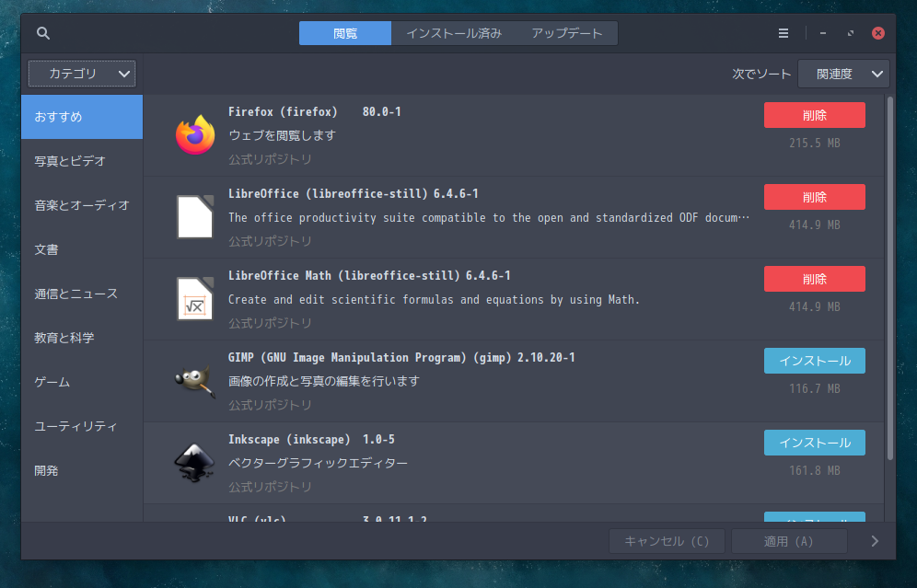Click the Inkscape logo icon

coord(195,462)
